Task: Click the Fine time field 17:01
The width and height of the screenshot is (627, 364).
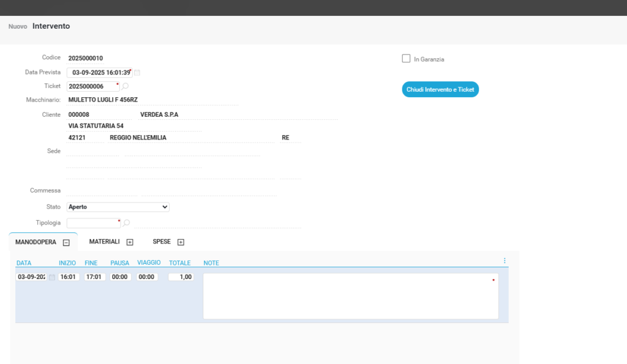Action: tap(95, 277)
